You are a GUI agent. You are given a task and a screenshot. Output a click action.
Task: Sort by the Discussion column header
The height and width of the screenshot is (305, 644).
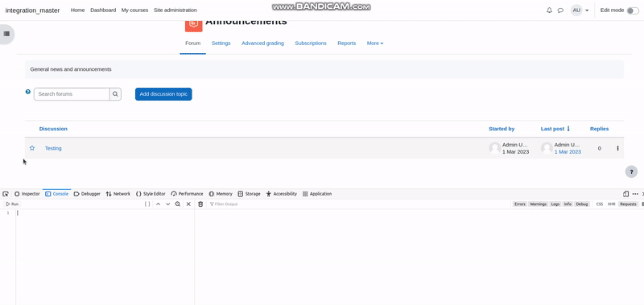point(53,129)
